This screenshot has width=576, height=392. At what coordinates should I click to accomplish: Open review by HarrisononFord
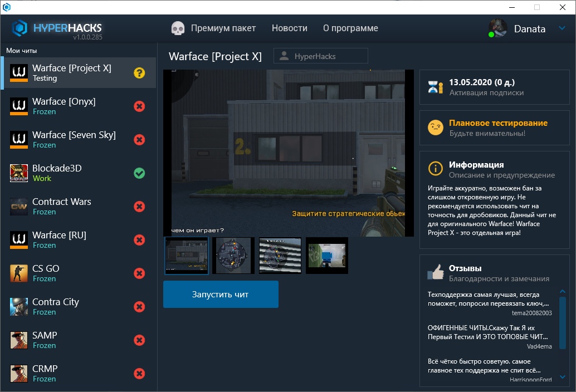coord(490,370)
